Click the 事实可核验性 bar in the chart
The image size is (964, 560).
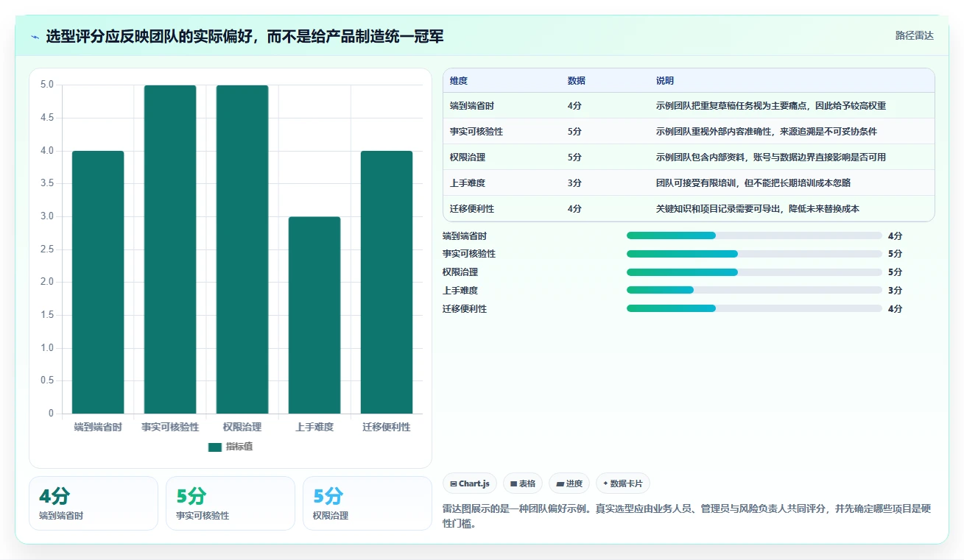170,249
